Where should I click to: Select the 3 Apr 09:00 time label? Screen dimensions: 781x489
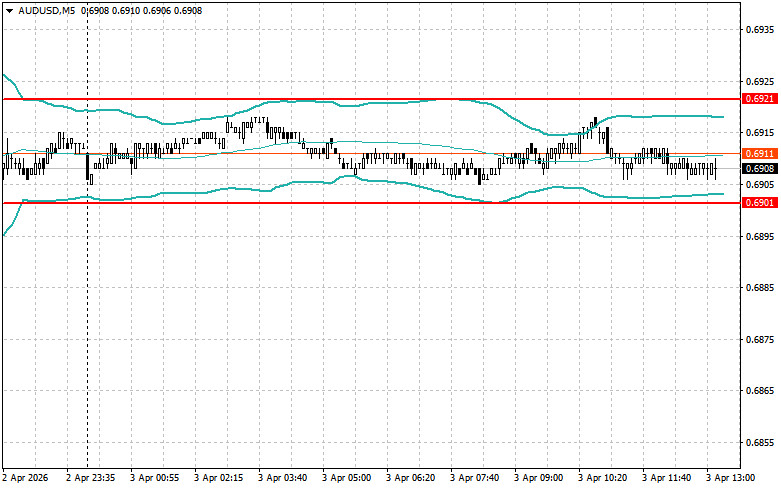[x=539, y=478]
